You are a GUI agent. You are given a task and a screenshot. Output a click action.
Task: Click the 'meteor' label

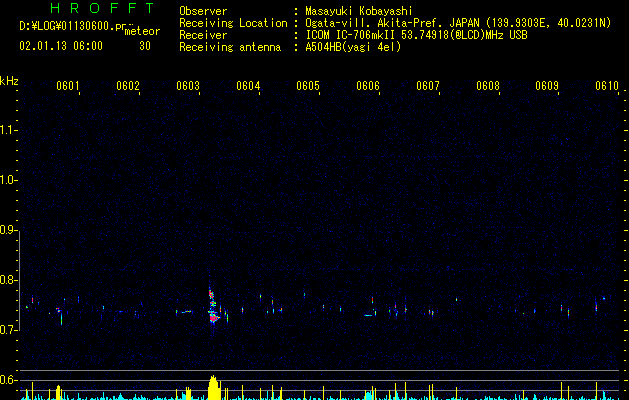click(142, 31)
